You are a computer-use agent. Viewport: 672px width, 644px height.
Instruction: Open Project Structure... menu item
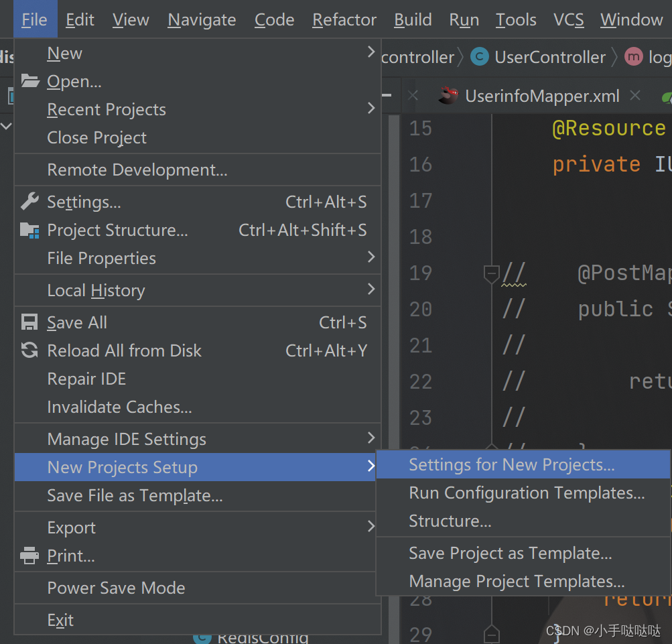(198, 231)
